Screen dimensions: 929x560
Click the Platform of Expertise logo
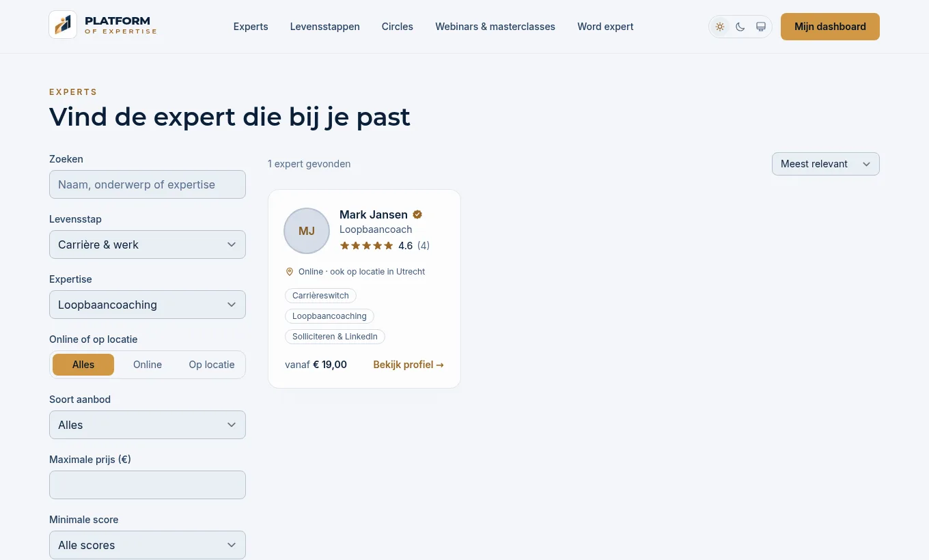103,25
